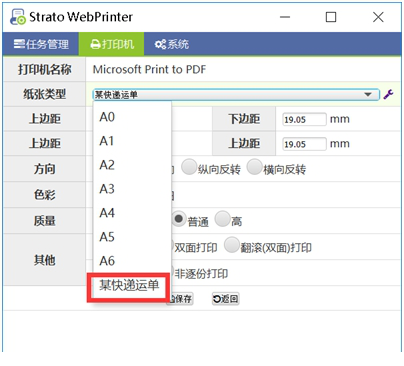
Task: Choose A3 paper size
Action: coord(132,189)
